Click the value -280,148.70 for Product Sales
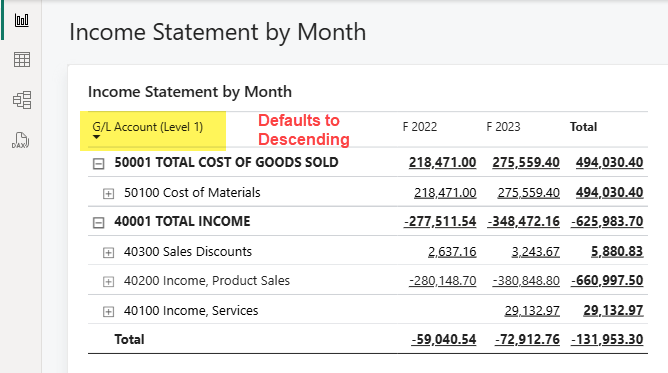The height and width of the screenshot is (373, 668). click(442, 281)
